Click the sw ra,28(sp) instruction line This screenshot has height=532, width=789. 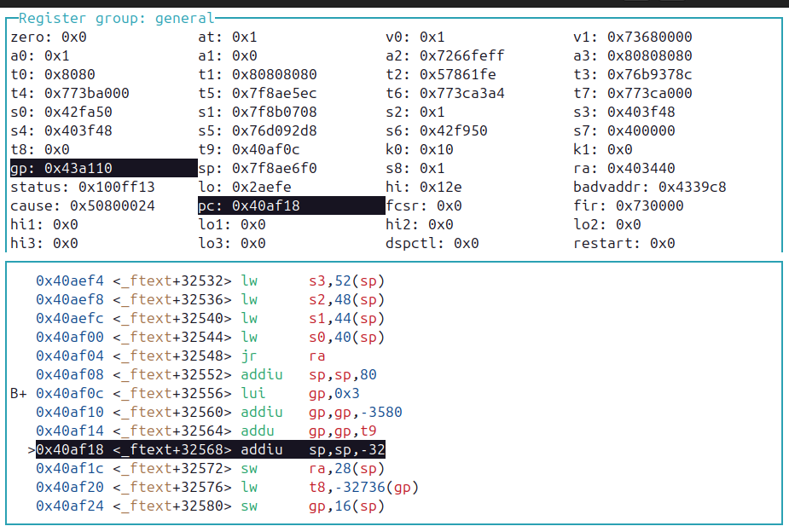(x=211, y=469)
